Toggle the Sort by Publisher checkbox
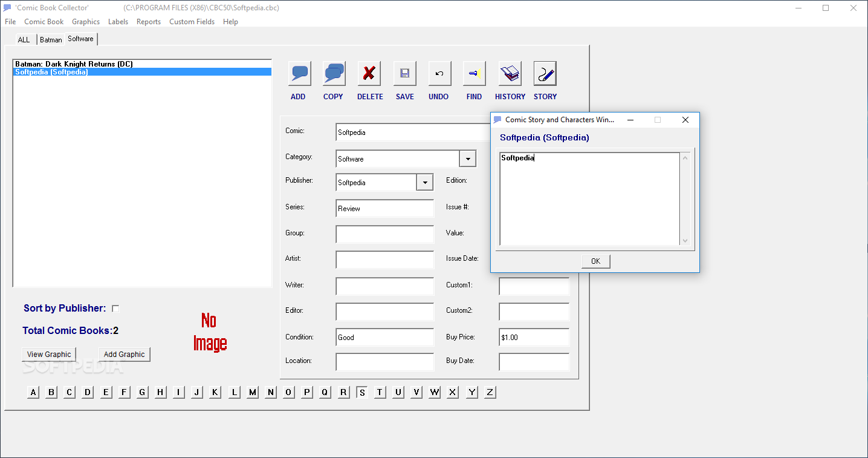 coord(115,309)
